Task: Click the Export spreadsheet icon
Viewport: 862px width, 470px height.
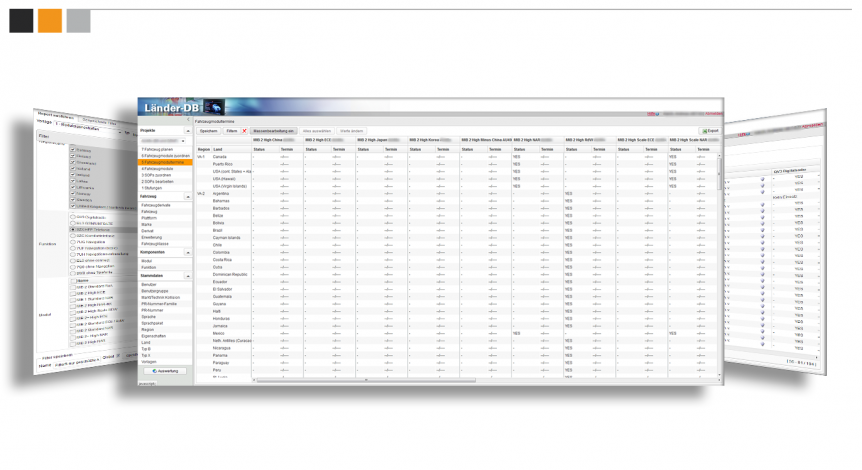Action: tap(704, 131)
